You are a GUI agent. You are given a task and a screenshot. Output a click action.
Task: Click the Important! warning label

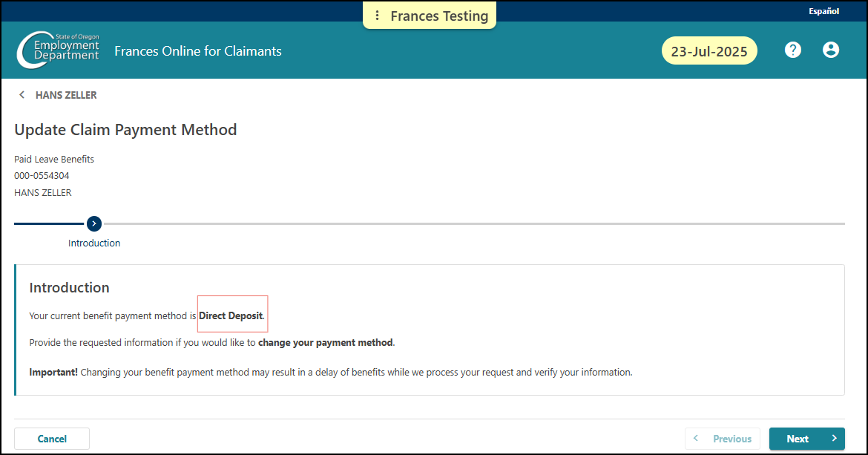(53, 372)
